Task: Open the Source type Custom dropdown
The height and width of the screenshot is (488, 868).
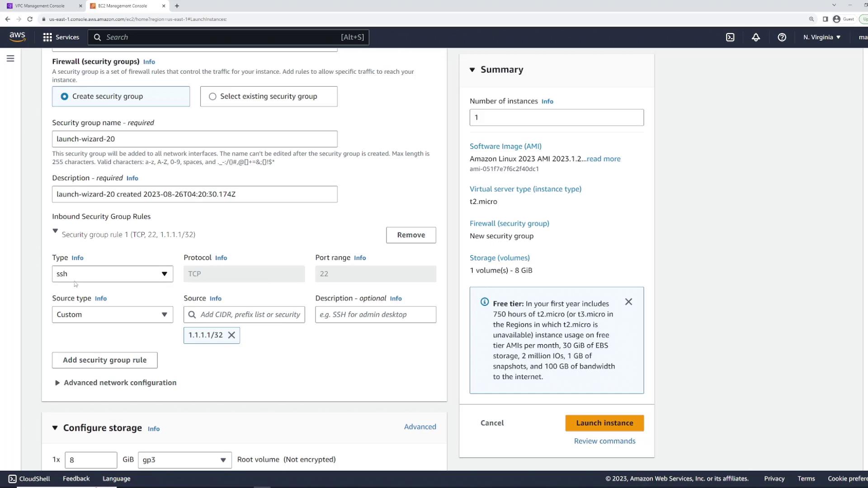Action: click(x=112, y=314)
